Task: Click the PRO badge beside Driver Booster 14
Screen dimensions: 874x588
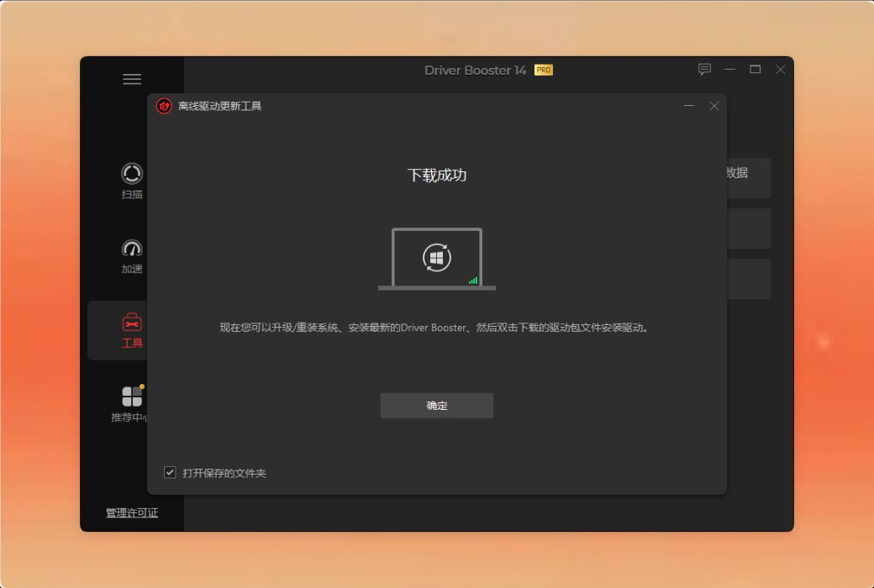Action: coord(544,71)
